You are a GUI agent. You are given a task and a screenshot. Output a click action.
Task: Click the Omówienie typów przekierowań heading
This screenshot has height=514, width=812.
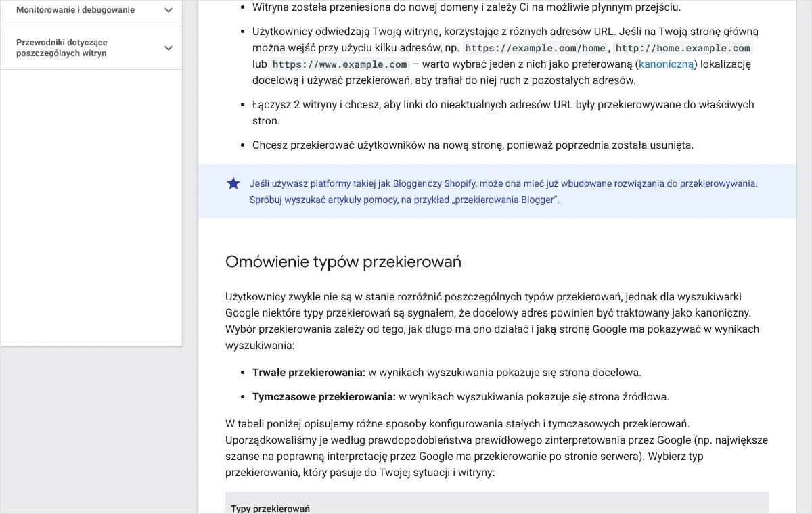click(343, 262)
